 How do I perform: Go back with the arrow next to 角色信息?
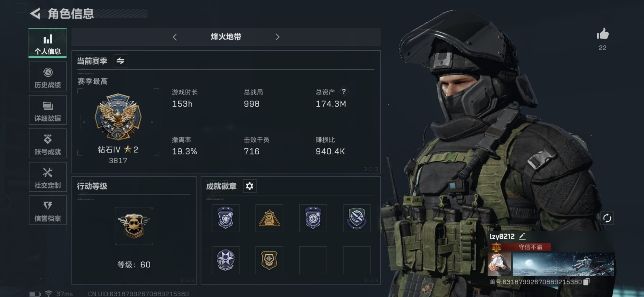click(35, 14)
